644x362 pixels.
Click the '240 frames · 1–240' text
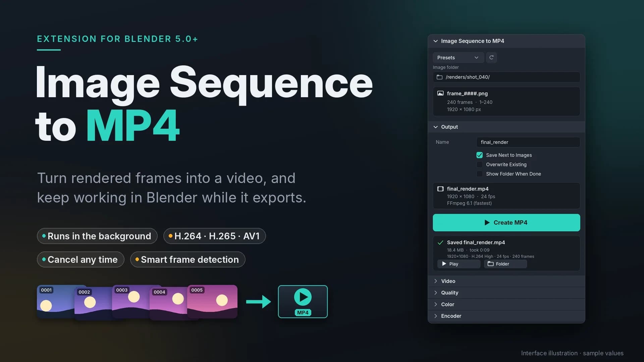(470, 102)
